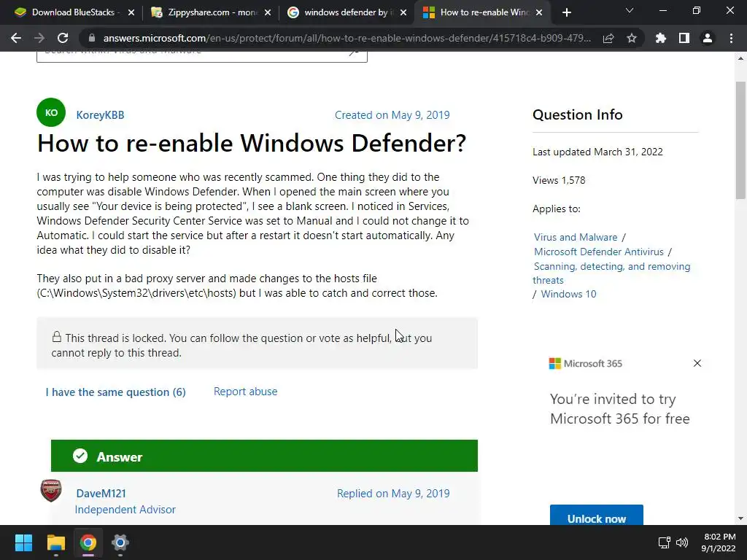
Task: Open the Extensions puzzle icon
Action: tap(661, 38)
